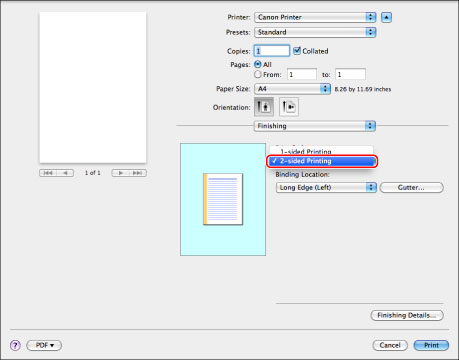
Task: Choose 2-sided Printing menu item
Action: click(322, 161)
